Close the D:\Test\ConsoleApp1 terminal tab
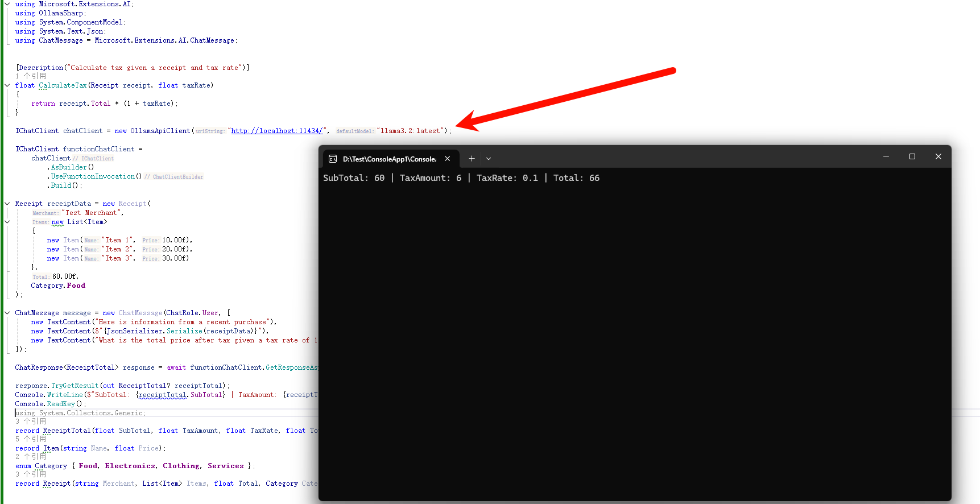This screenshot has width=980, height=504. tap(448, 159)
